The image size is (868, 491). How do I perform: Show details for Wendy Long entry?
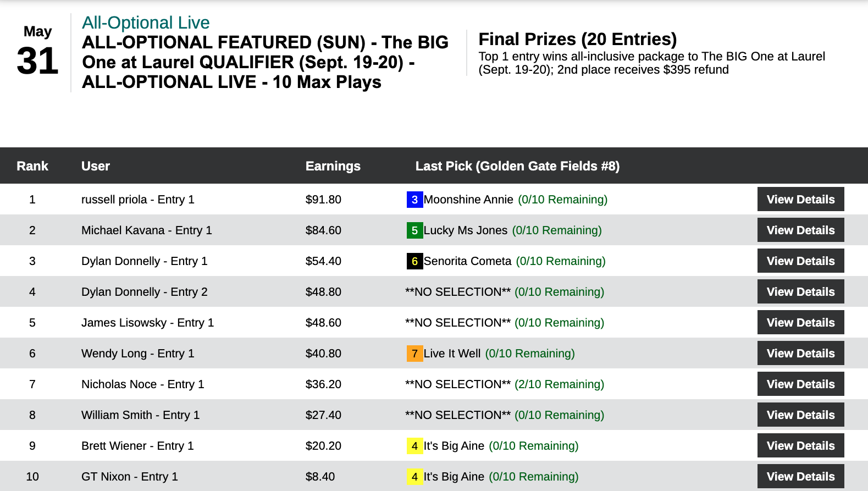800,354
